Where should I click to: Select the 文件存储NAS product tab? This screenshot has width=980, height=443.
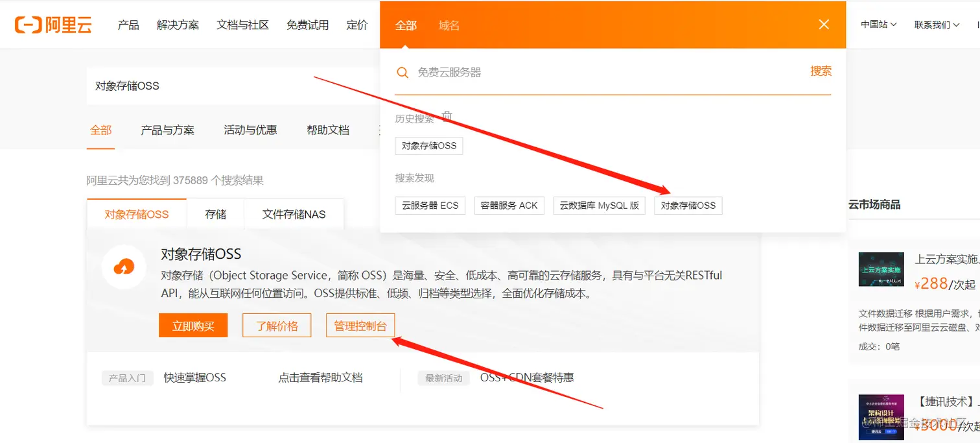294,214
